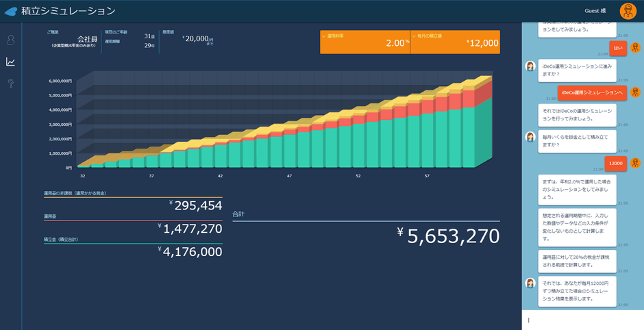Click the total ¥5,653,270 amount

point(454,236)
